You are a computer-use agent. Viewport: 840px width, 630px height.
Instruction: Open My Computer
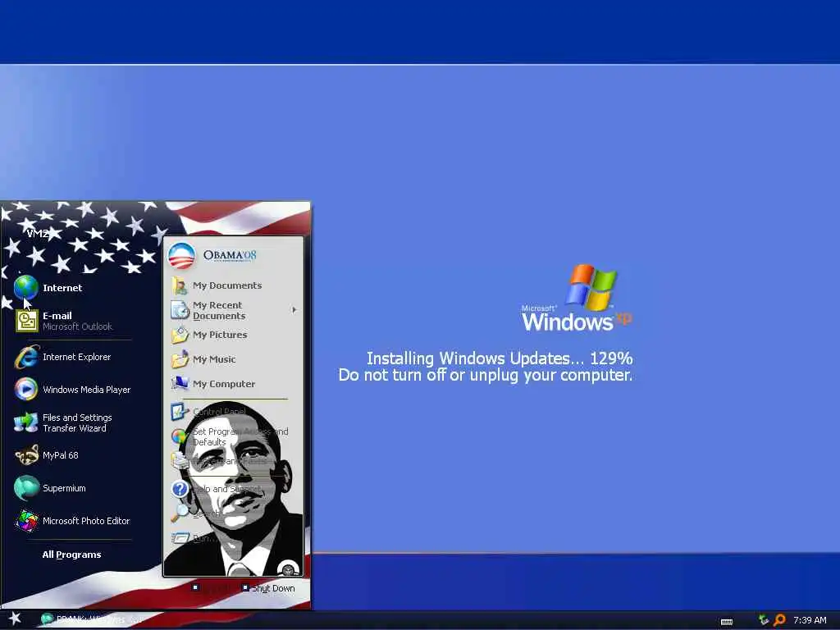214,384
